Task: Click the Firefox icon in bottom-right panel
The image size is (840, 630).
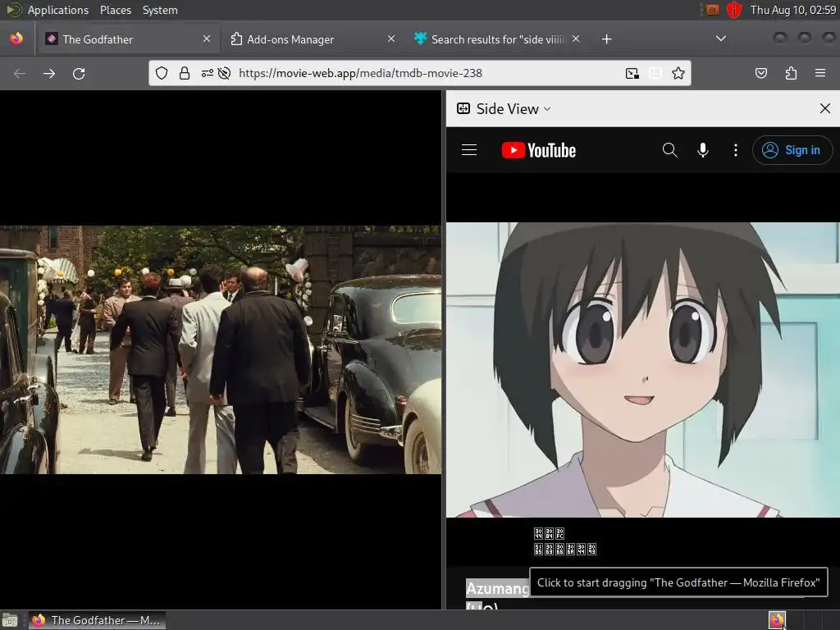Action: pos(777,620)
